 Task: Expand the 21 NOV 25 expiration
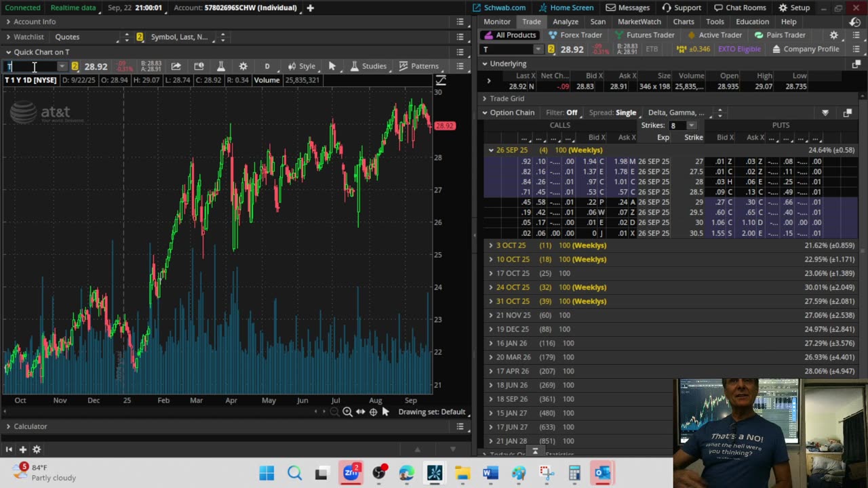click(x=491, y=315)
